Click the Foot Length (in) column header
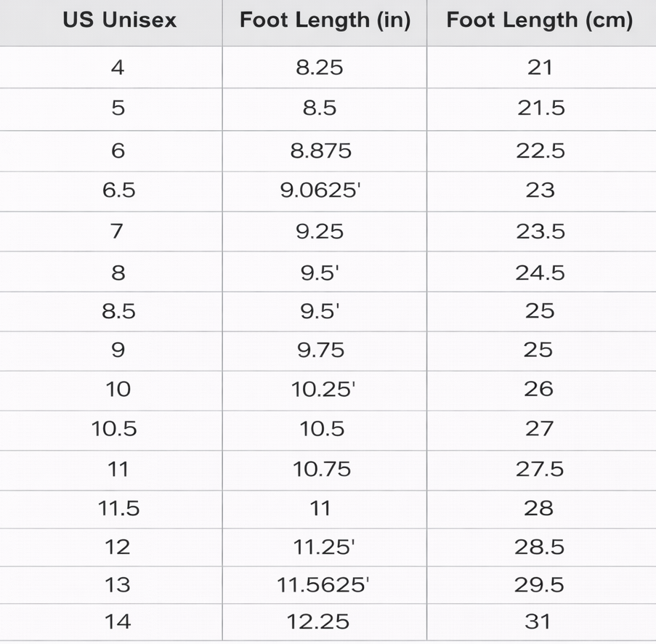 (x=325, y=20)
